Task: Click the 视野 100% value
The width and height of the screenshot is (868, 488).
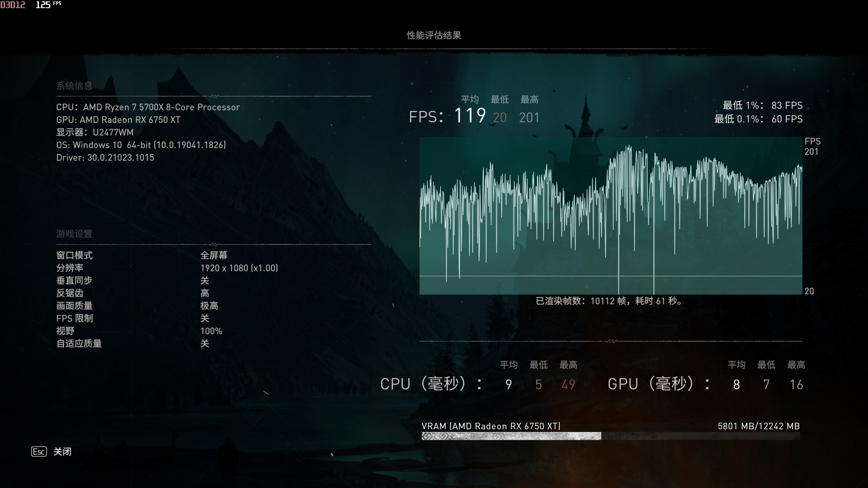Action: coord(211,331)
